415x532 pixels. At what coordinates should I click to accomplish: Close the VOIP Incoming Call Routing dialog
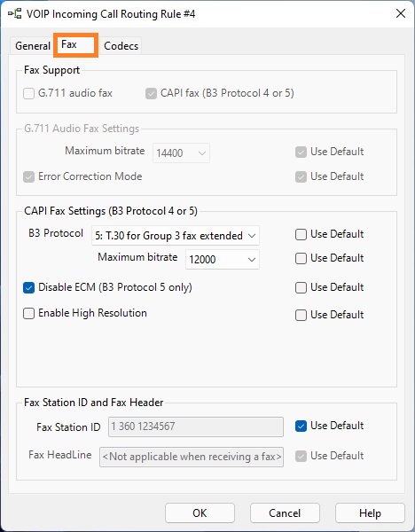[401, 13]
